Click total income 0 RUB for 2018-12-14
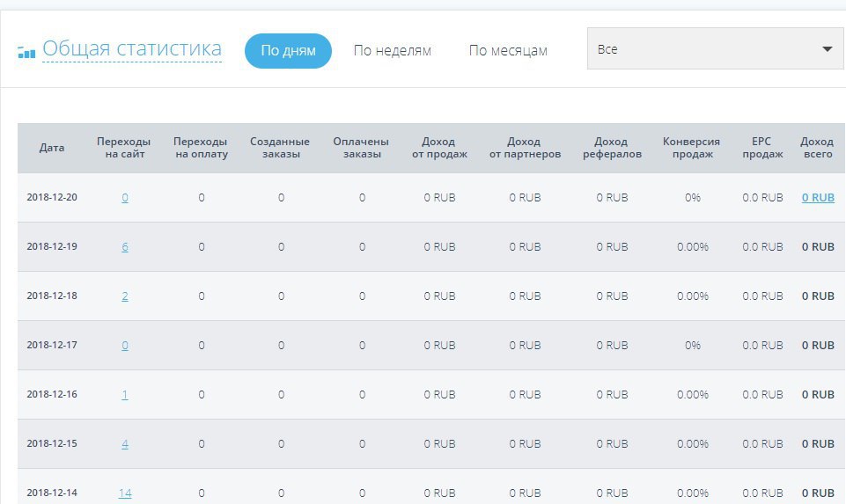846x504 pixels. [818, 493]
